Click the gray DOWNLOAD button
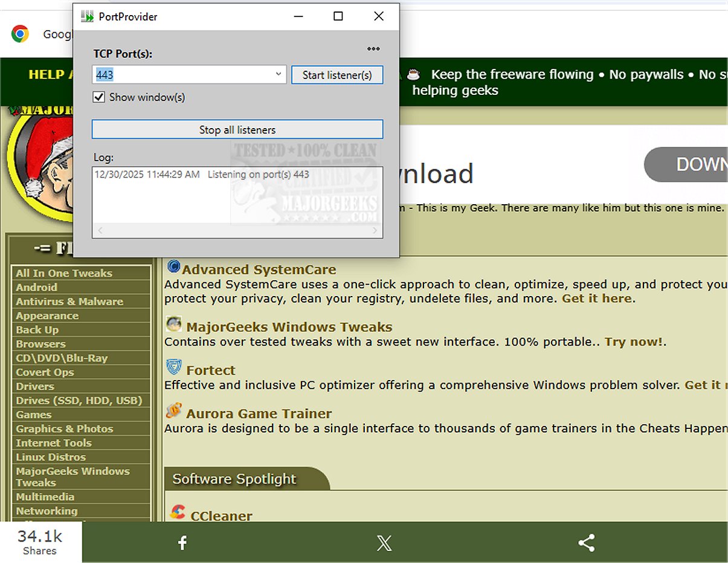 686,164
